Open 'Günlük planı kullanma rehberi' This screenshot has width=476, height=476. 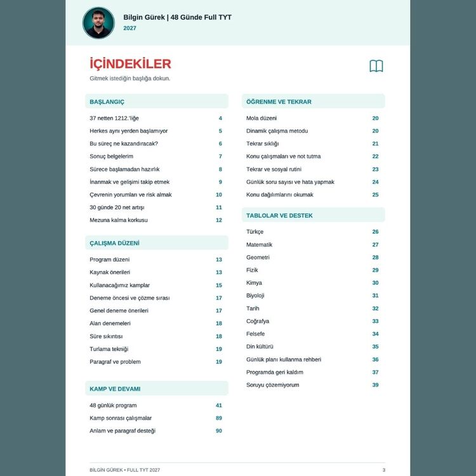pos(313,359)
